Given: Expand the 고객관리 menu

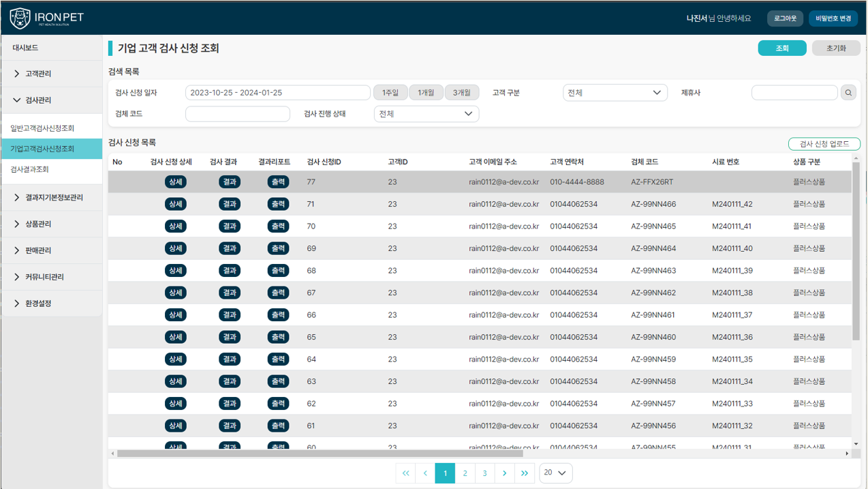Looking at the screenshot, I should 51,74.
